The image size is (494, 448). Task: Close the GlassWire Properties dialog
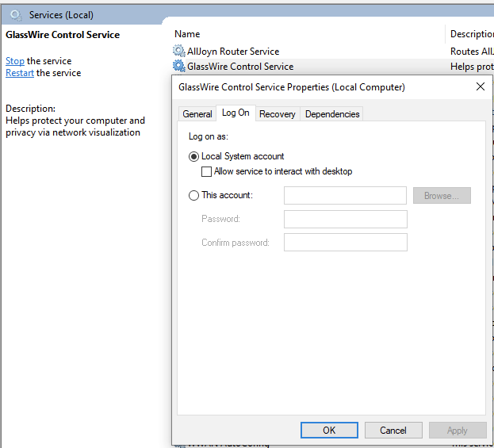coord(481,86)
